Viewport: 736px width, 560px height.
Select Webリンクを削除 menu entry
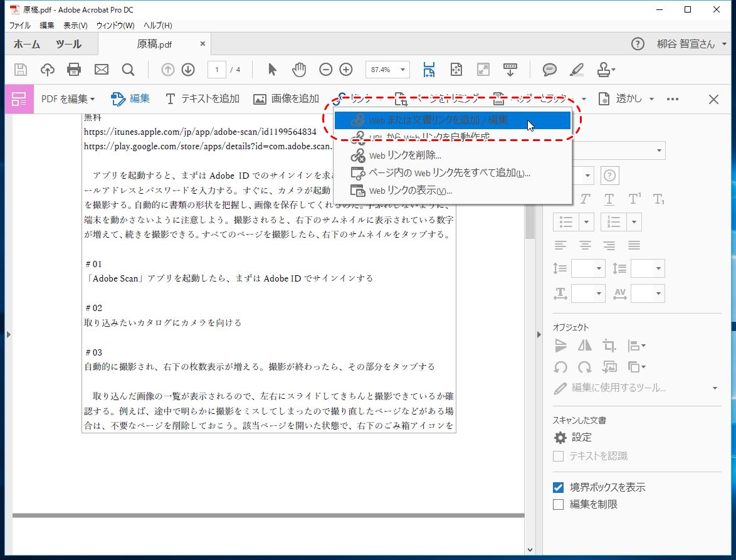404,155
